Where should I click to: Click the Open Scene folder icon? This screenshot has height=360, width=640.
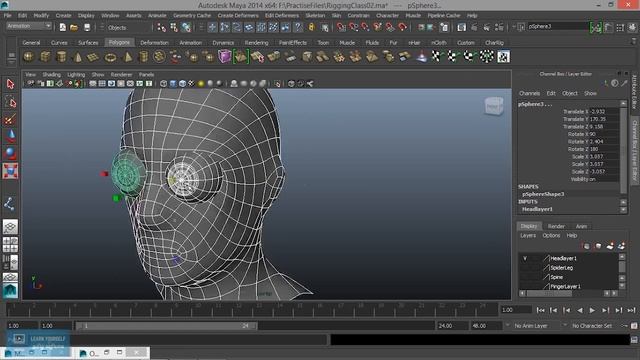(x=74, y=27)
